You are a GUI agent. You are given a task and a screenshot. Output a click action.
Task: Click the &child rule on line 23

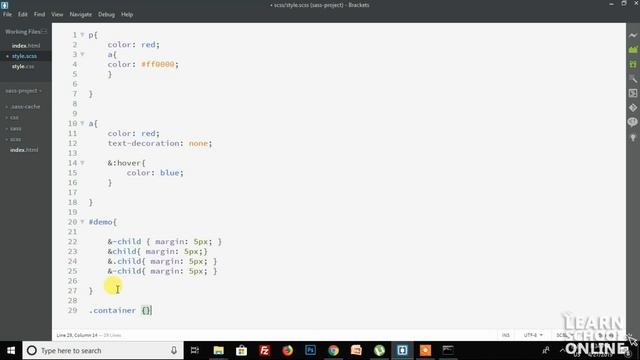158,251
